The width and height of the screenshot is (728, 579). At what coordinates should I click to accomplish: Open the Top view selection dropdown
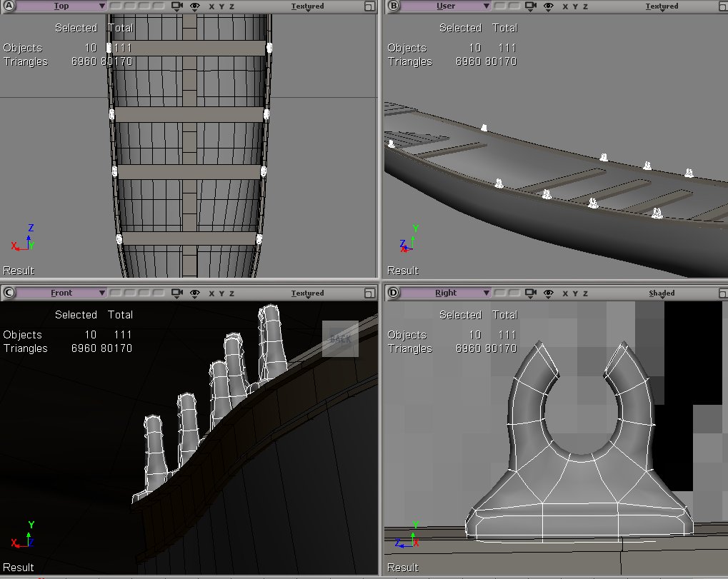(61, 6)
